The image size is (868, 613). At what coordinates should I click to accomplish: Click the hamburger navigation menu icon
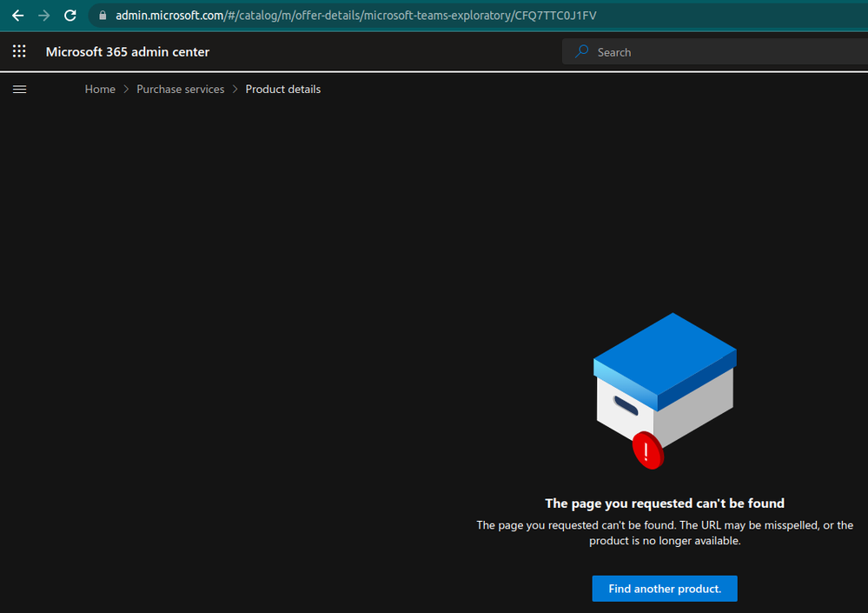click(19, 89)
